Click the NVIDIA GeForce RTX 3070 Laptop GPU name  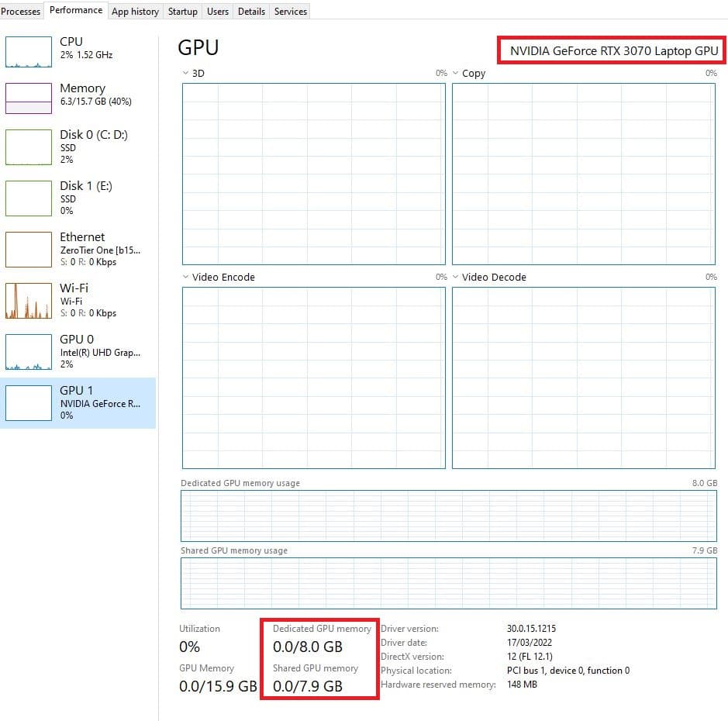coord(614,50)
